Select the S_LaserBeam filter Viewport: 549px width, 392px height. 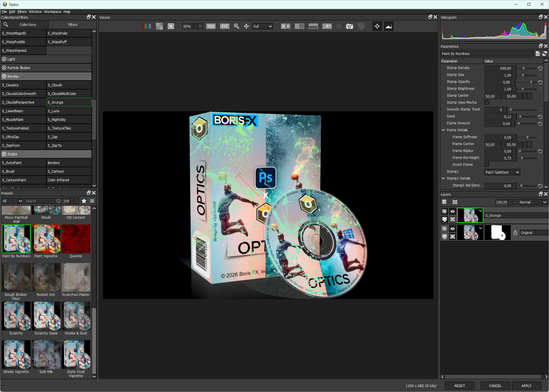23,111
